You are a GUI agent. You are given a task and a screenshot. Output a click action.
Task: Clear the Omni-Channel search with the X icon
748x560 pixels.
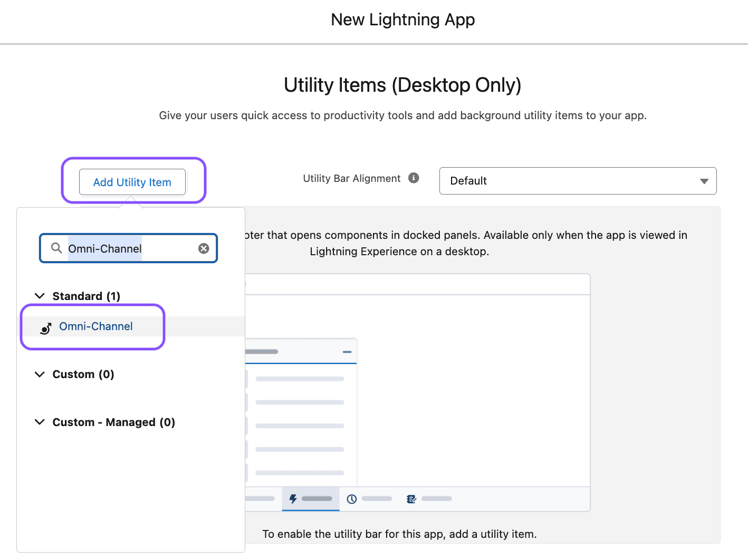pos(204,248)
